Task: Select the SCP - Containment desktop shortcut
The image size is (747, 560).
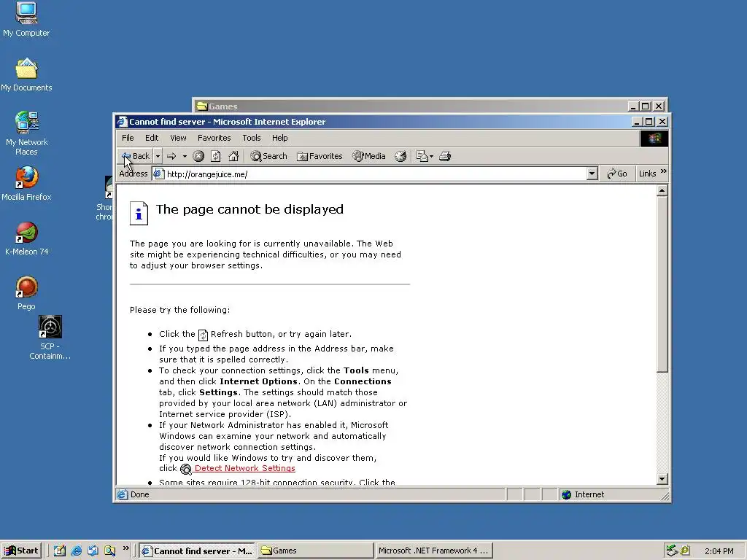Action: pos(50,337)
